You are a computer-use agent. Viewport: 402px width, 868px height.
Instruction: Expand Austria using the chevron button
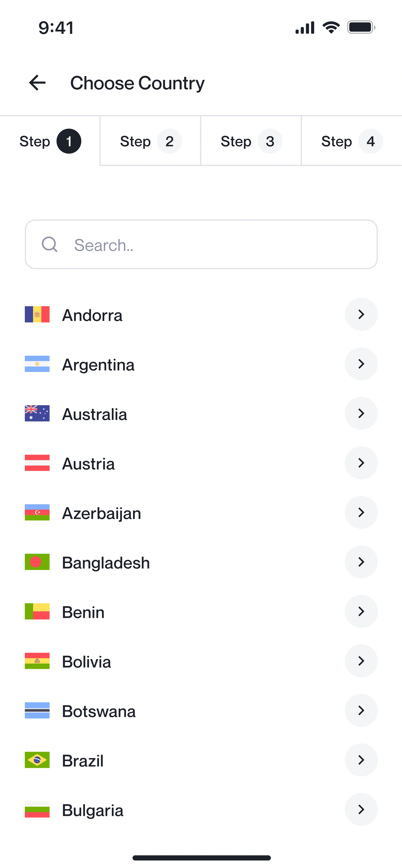(361, 463)
